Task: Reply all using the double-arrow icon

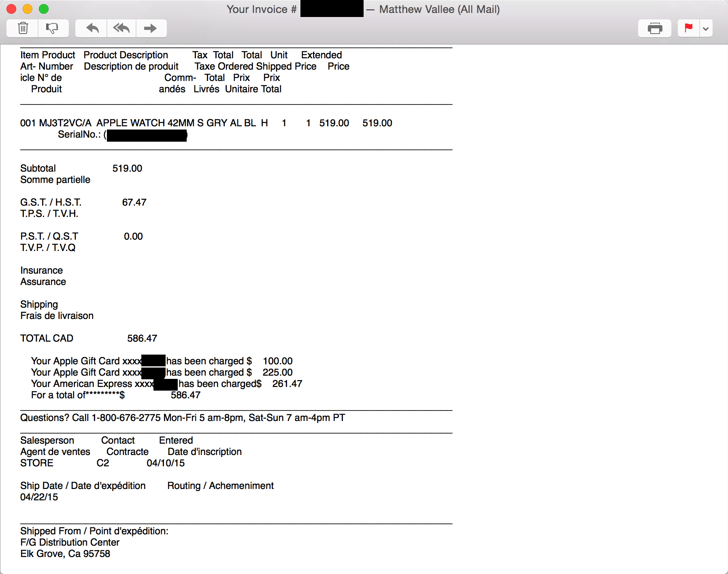Action: 121,28
